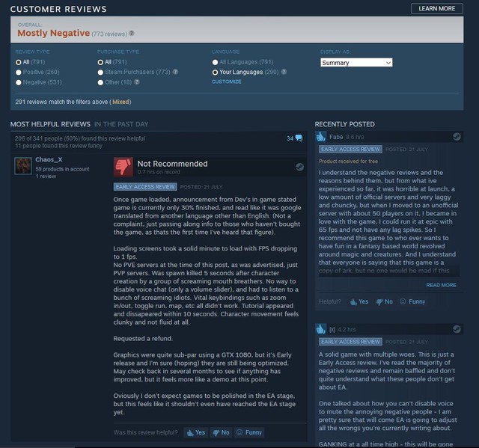Select Steam Purchasers (773) purchase type

134,73
